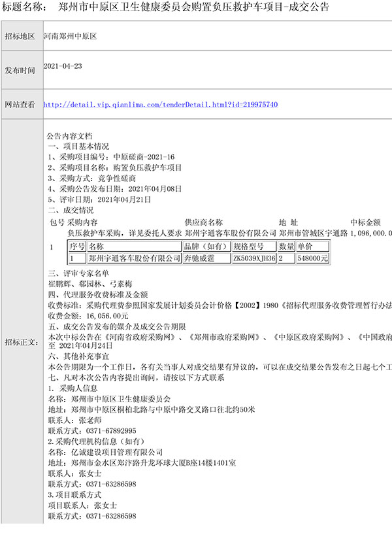392x550 pixels.
Task: Select the publish date 2021-04-23
Action: [x=63, y=66]
